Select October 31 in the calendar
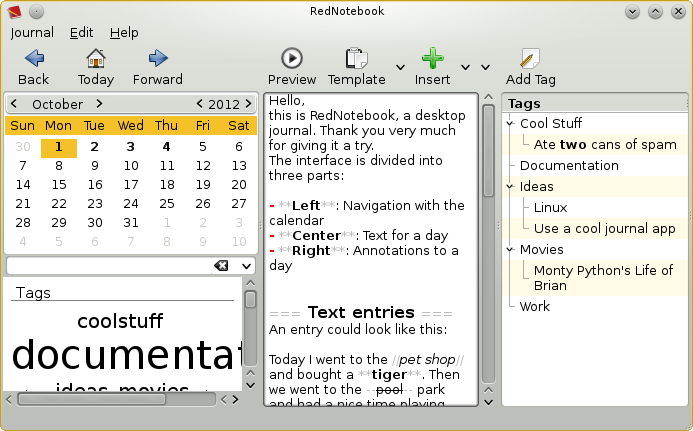 click(x=131, y=223)
